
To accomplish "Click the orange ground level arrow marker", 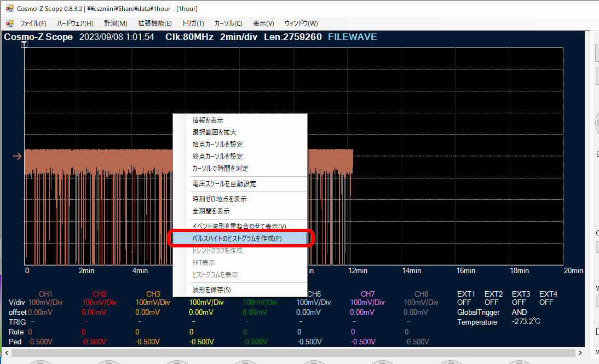I will pyautogui.click(x=18, y=157).
